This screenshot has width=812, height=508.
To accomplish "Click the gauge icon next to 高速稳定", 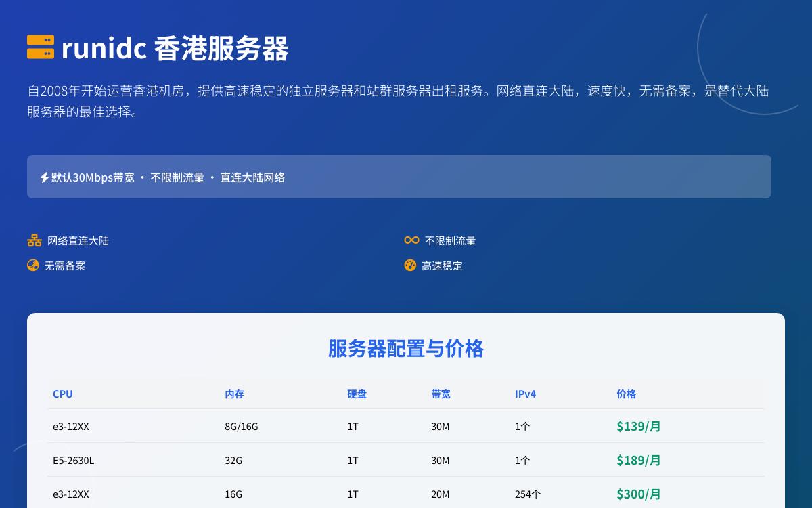I will coord(410,266).
